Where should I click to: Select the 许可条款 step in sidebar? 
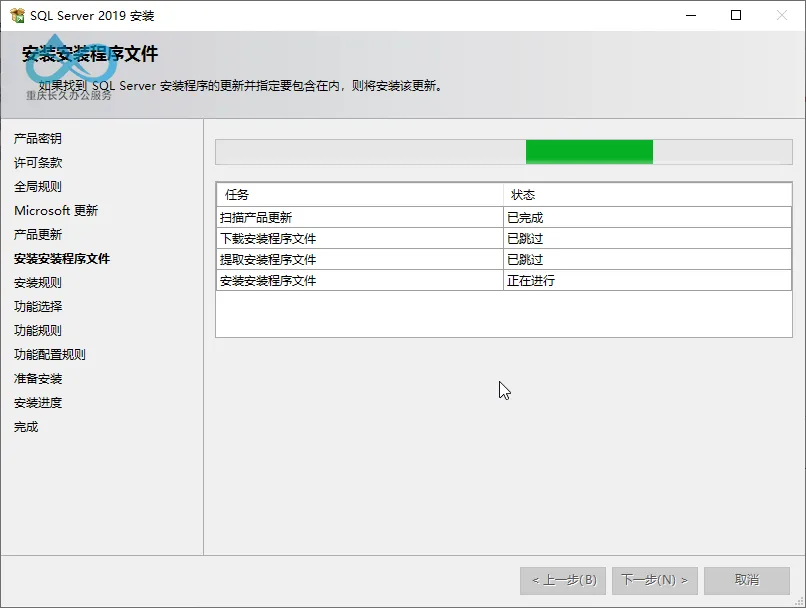pos(38,163)
